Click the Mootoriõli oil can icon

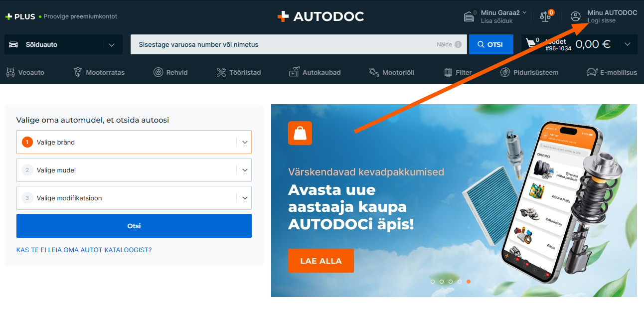[x=374, y=72]
